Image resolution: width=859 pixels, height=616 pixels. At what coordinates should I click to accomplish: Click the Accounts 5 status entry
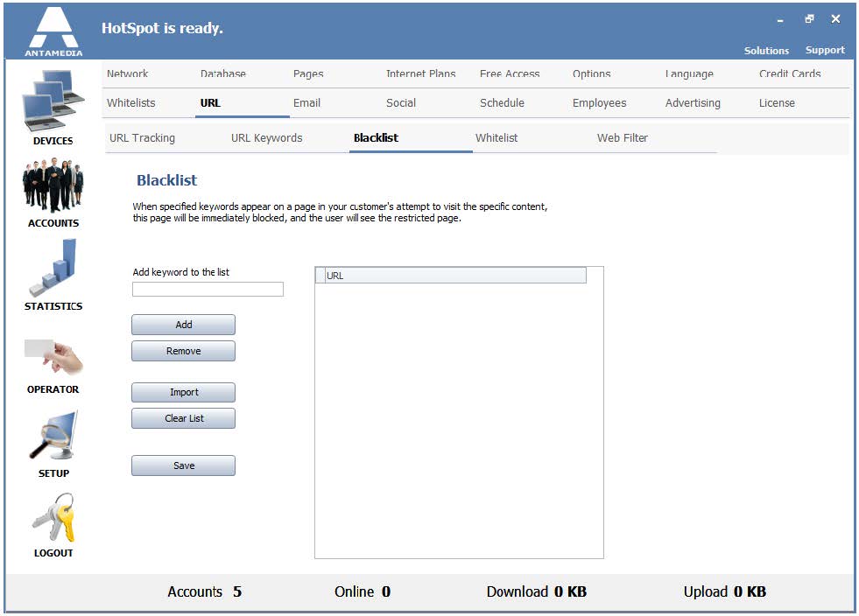204,591
